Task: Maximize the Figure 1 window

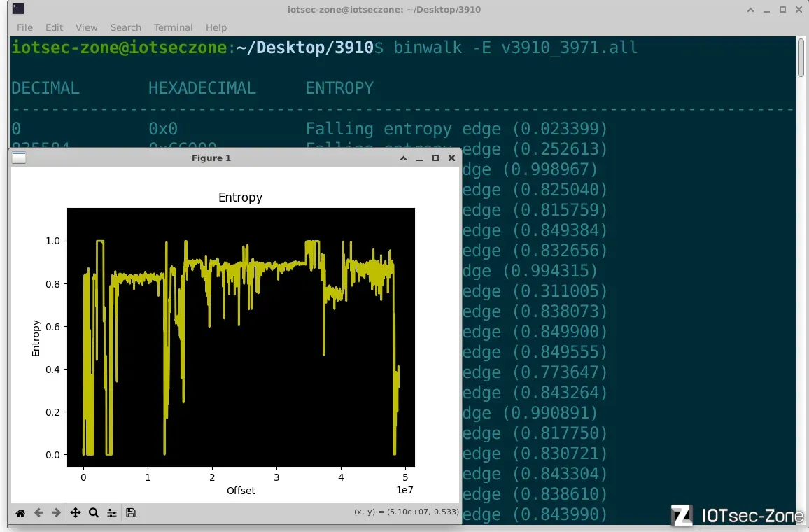Action: pos(435,158)
